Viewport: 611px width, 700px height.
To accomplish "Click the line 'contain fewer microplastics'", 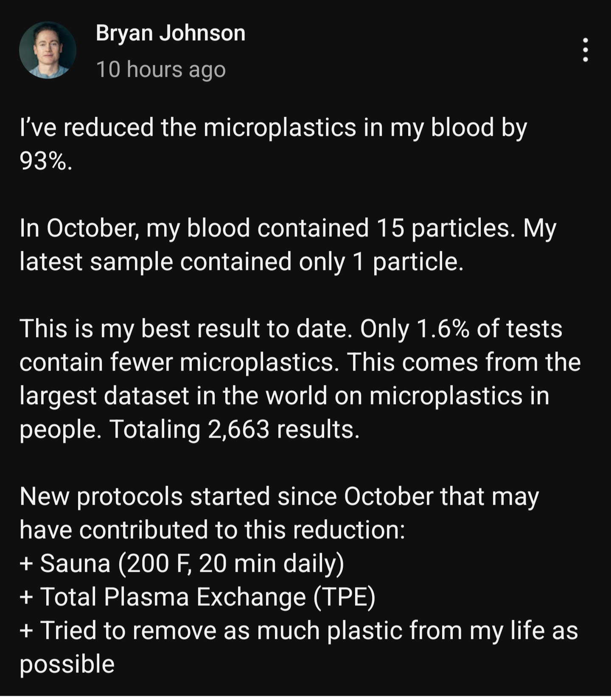I will 300,363.
